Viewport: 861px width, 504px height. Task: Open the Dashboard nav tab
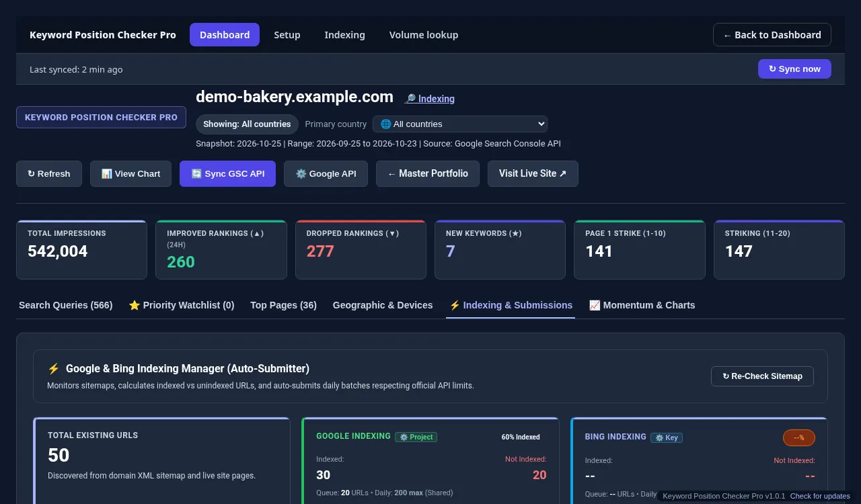tap(225, 35)
